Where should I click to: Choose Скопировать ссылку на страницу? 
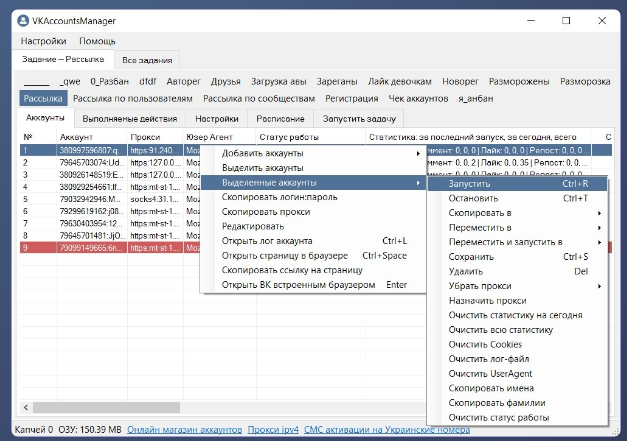pyautogui.click(x=313, y=270)
